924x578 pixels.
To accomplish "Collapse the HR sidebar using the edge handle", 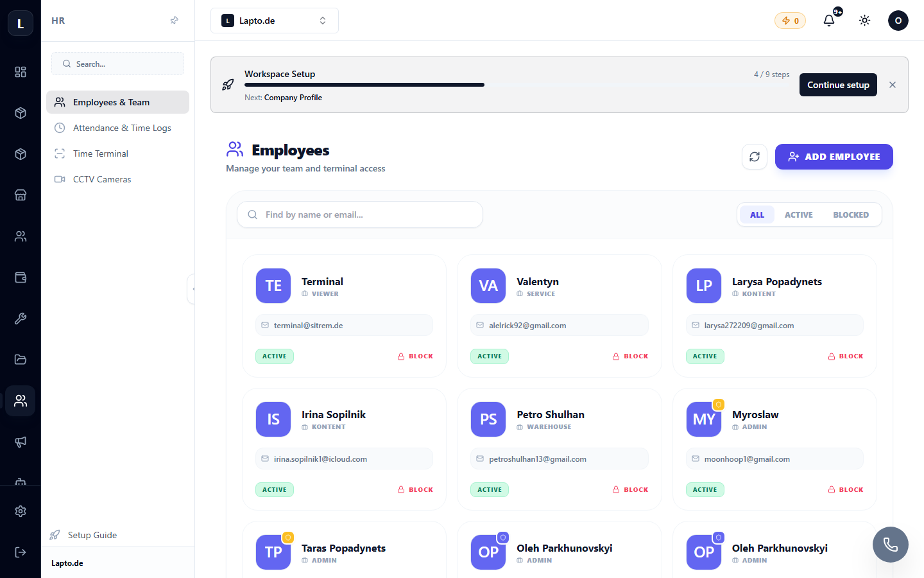I will click(192, 289).
